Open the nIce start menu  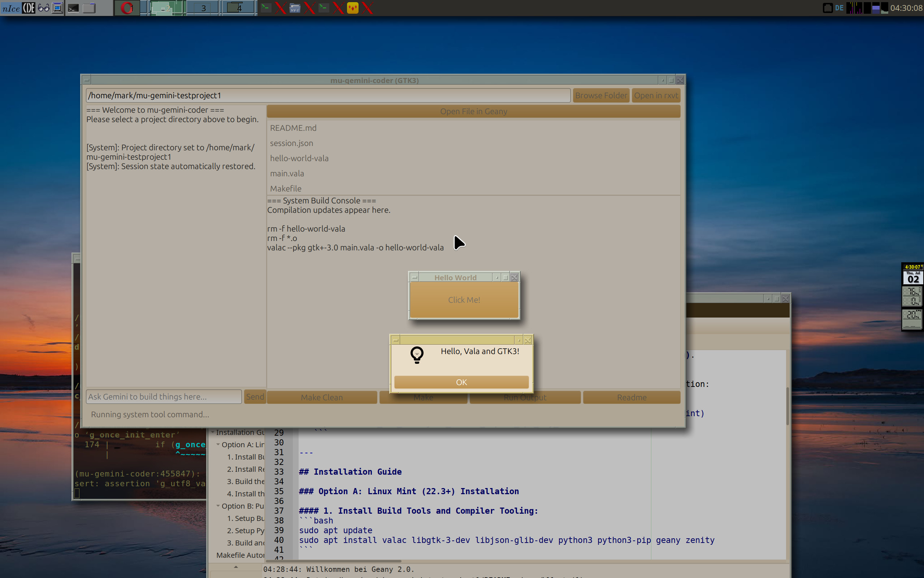[x=11, y=8]
